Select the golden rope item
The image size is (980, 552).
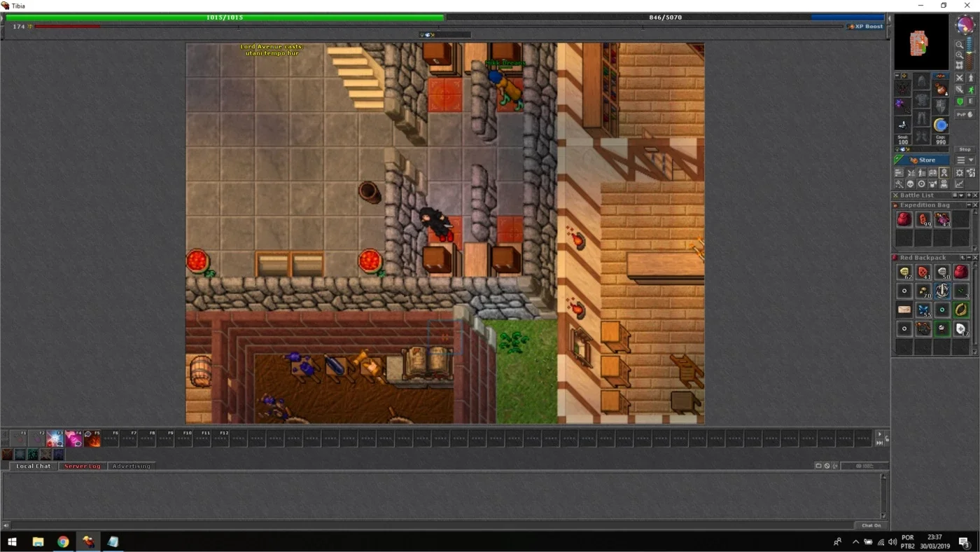point(961,310)
